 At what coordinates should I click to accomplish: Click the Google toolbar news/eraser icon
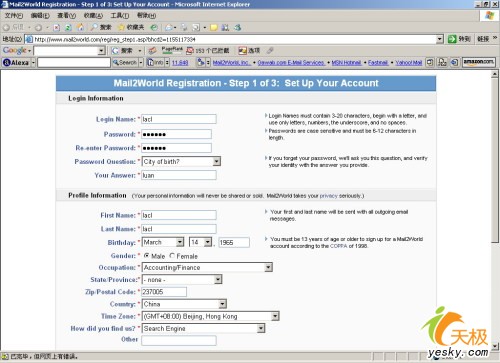point(153,51)
